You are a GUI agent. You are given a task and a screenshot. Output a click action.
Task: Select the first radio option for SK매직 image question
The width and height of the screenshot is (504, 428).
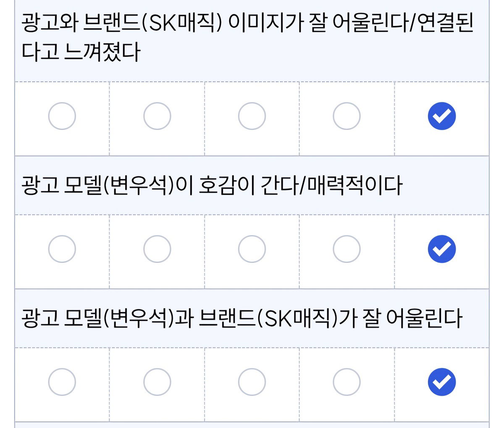[x=62, y=116]
